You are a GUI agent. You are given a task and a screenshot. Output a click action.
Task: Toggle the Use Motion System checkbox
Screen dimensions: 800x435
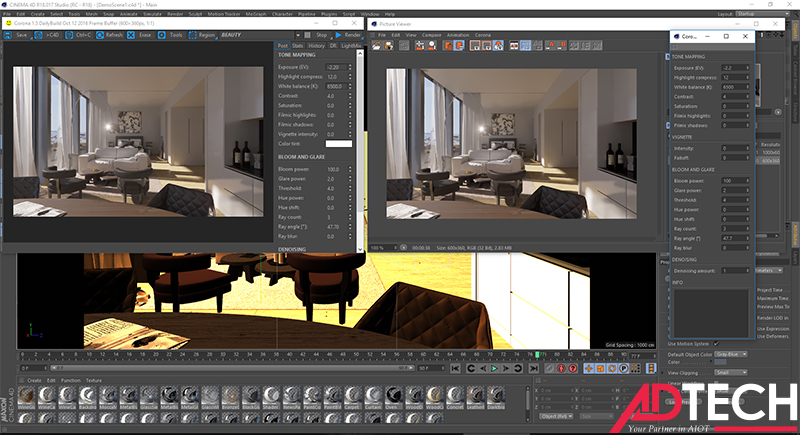point(716,344)
